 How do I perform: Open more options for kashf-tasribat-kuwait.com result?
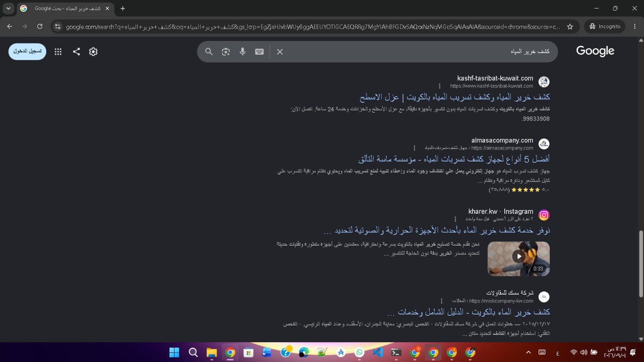point(440,86)
